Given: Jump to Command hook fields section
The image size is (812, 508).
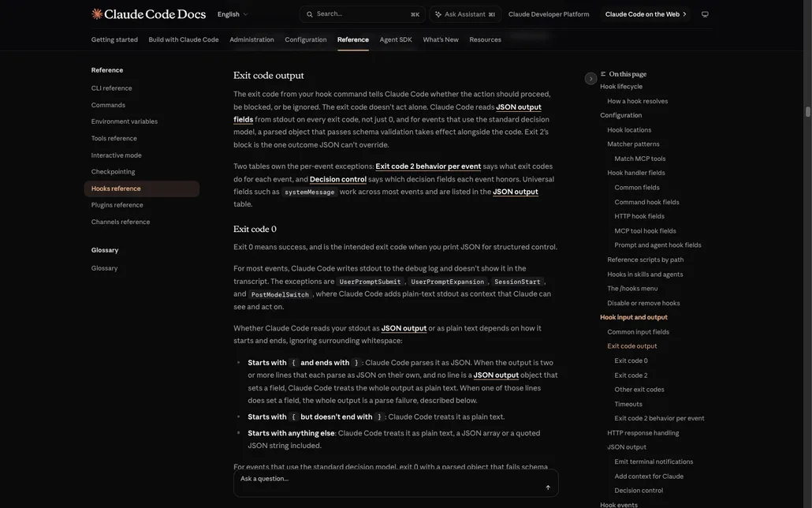Looking at the screenshot, I should click(x=646, y=202).
